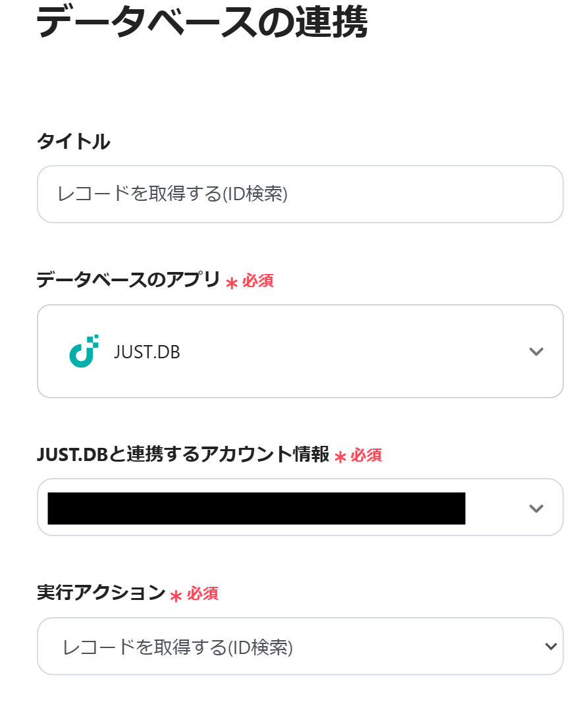588x708 pixels.
Task: Click 必須 tag next to アカウント情報
Action: coord(366,455)
